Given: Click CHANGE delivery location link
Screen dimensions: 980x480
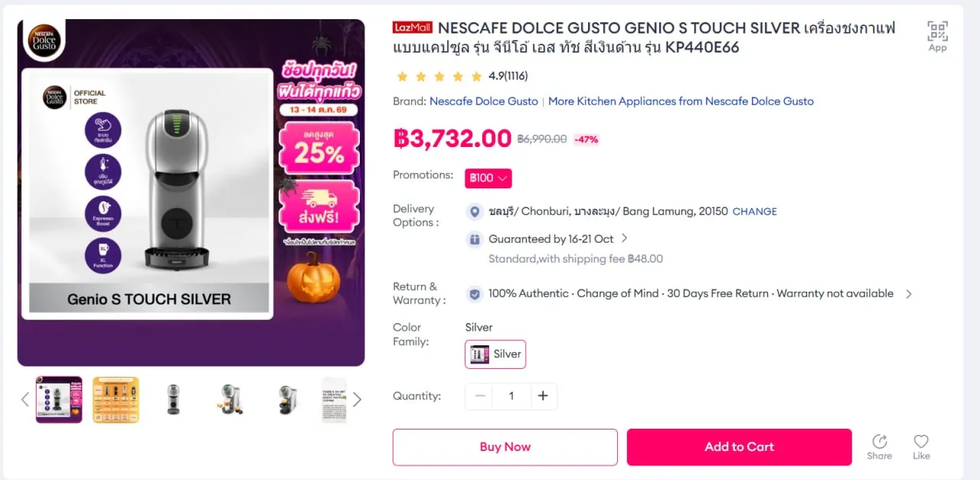Looking at the screenshot, I should (x=755, y=211).
